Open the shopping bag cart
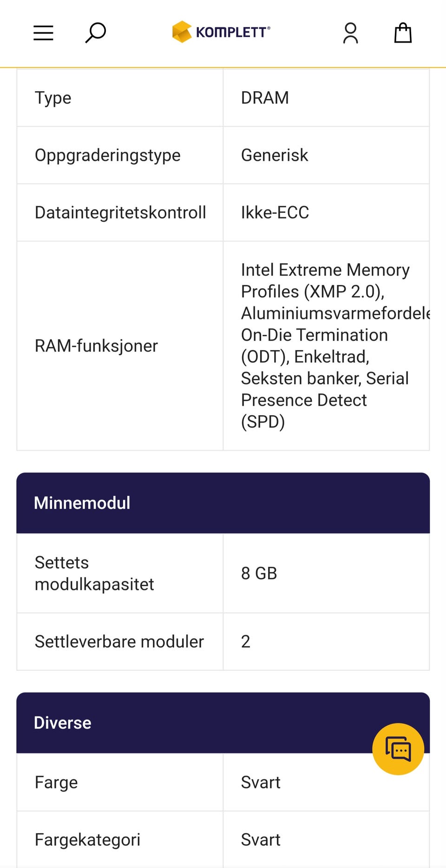Image resolution: width=446 pixels, height=868 pixels. pyautogui.click(x=403, y=33)
